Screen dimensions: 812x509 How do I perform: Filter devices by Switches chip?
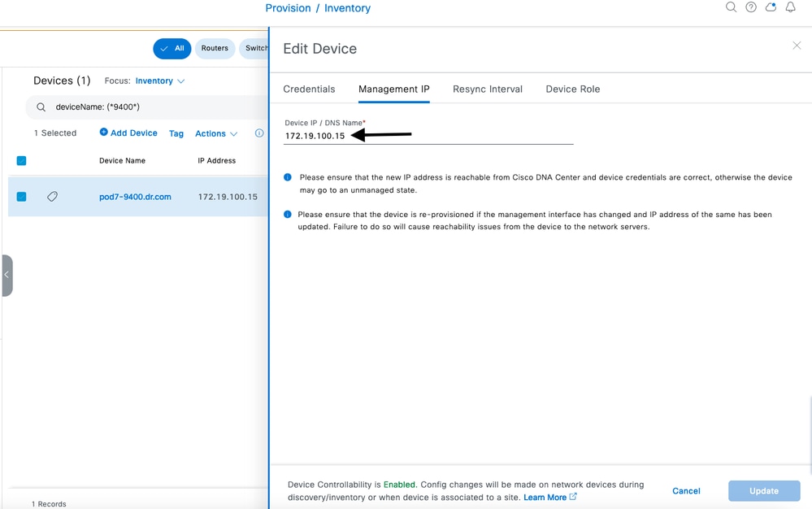coord(254,48)
